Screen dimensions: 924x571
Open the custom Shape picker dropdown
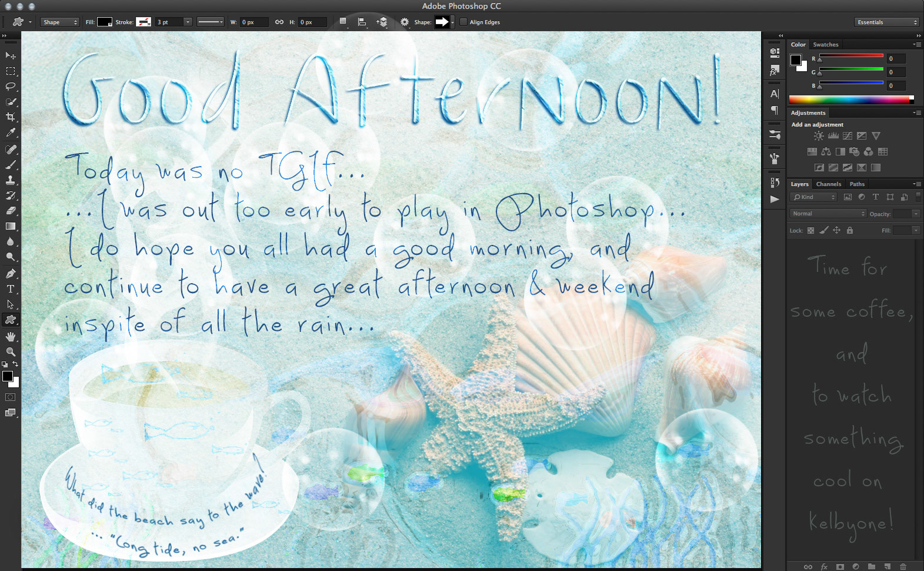(451, 22)
